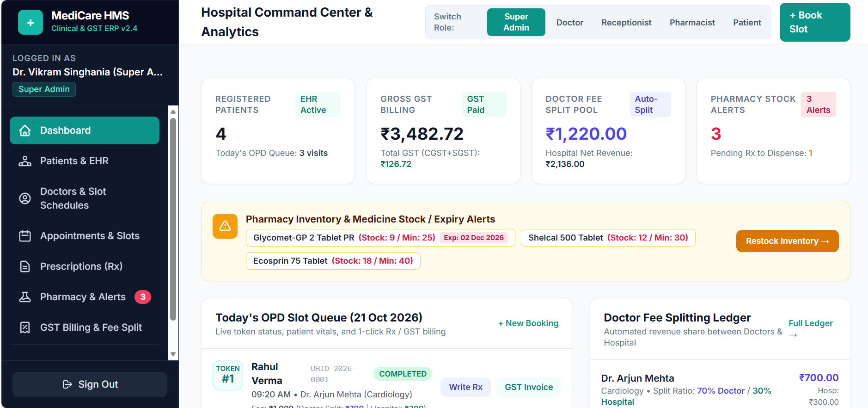Viewport: 868px width, 408px height.
Task: Click the Doctors & Slot Schedules profile icon
Action: pos(25,198)
